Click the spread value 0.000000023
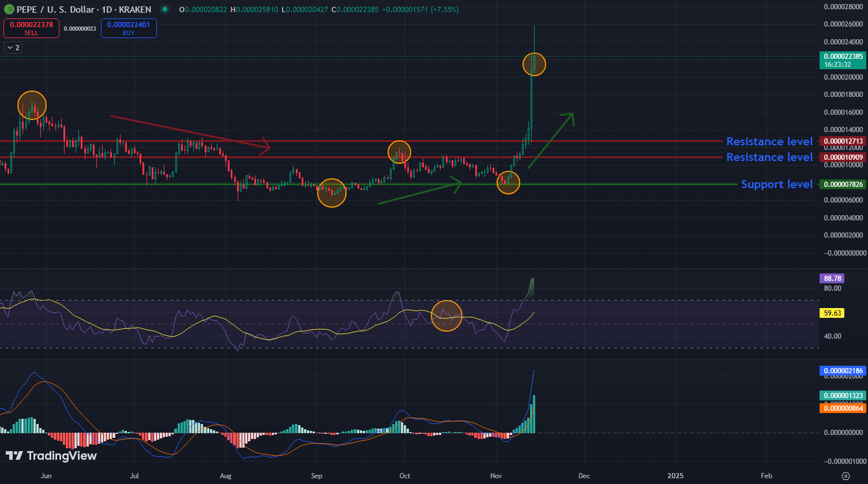Screen dimensions: 868x484 (x=80, y=28)
